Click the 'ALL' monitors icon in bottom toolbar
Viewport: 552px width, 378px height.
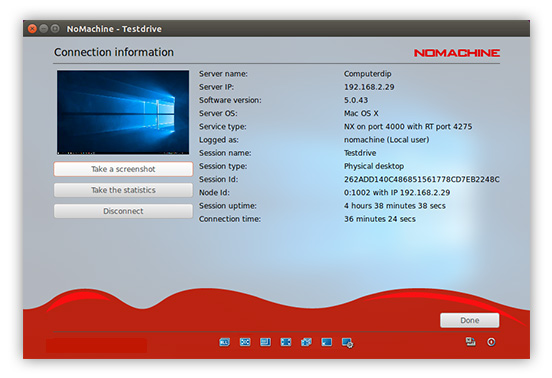[225, 342]
